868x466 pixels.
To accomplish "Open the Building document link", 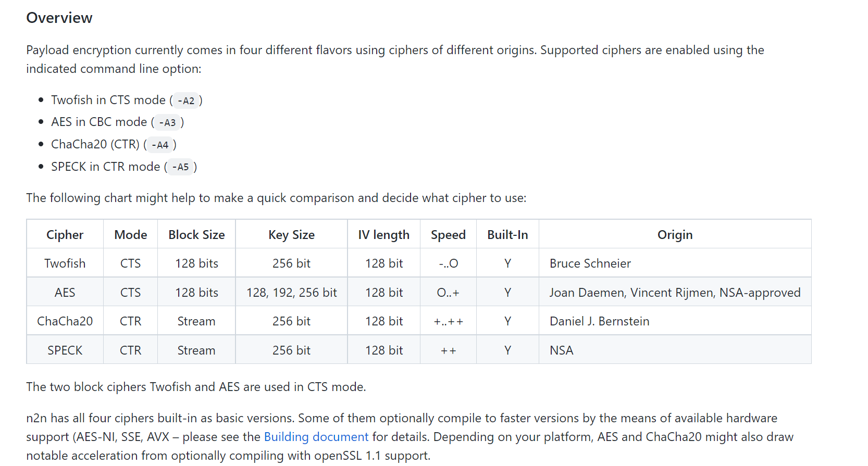I will (316, 437).
